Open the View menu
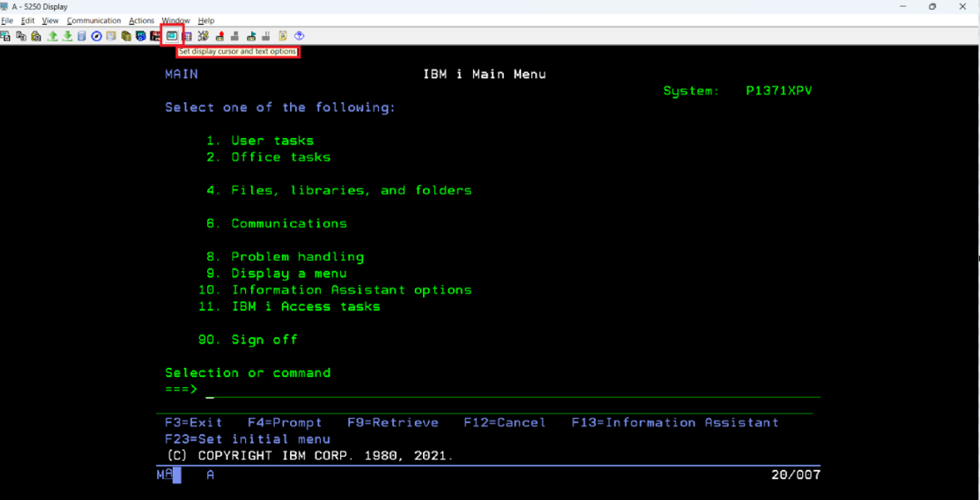Image resolution: width=980 pixels, height=500 pixels. 50,21
